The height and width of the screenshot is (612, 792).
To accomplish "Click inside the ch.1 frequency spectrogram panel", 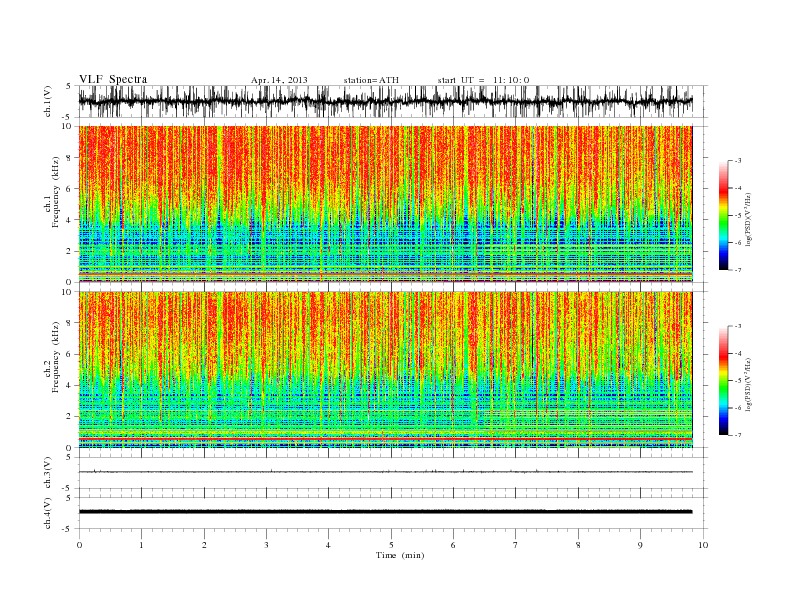I will pos(386,204).
